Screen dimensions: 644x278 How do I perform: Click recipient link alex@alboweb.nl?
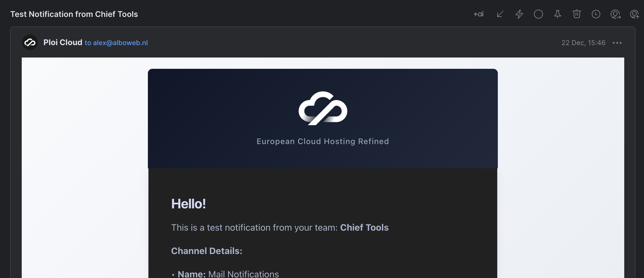point(120,43)
